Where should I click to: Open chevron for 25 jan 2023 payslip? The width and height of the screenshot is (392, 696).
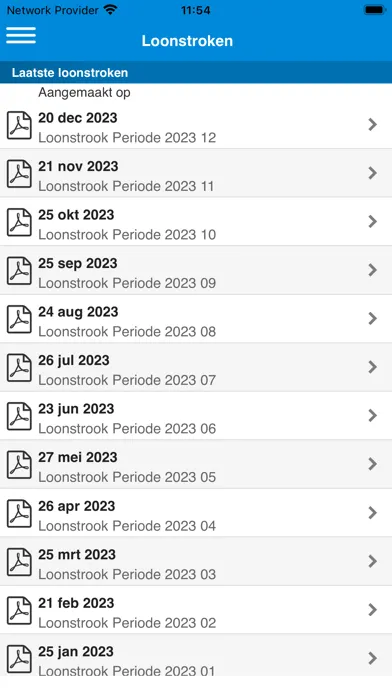(x=372, y=658)
